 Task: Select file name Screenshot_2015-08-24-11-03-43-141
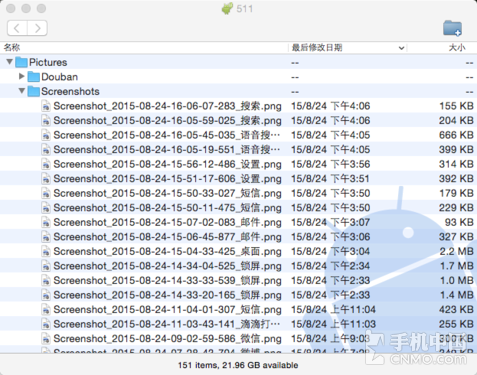[167, 324]
